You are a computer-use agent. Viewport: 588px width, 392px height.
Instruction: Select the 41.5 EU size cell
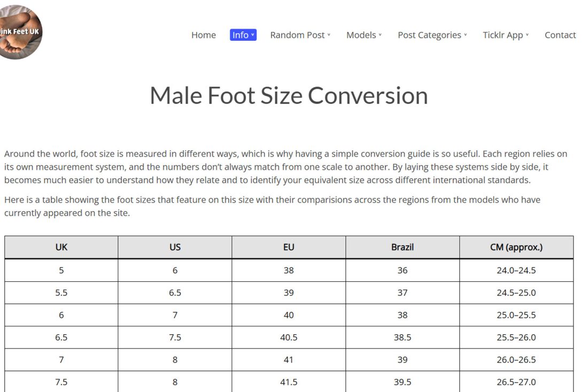click(x=289, y=382)
